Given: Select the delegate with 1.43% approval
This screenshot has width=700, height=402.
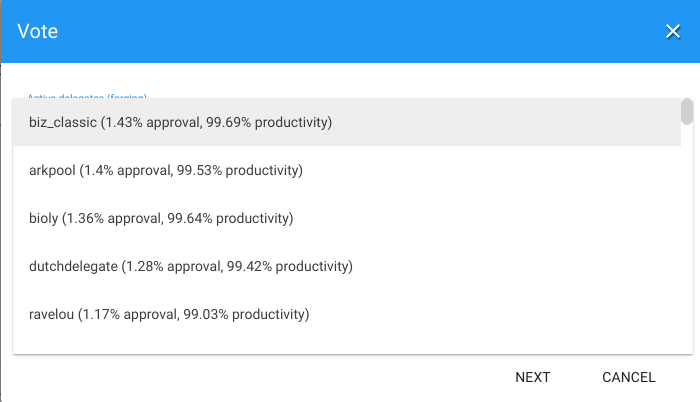Looking at the screenshot, I should coord(180,122).
